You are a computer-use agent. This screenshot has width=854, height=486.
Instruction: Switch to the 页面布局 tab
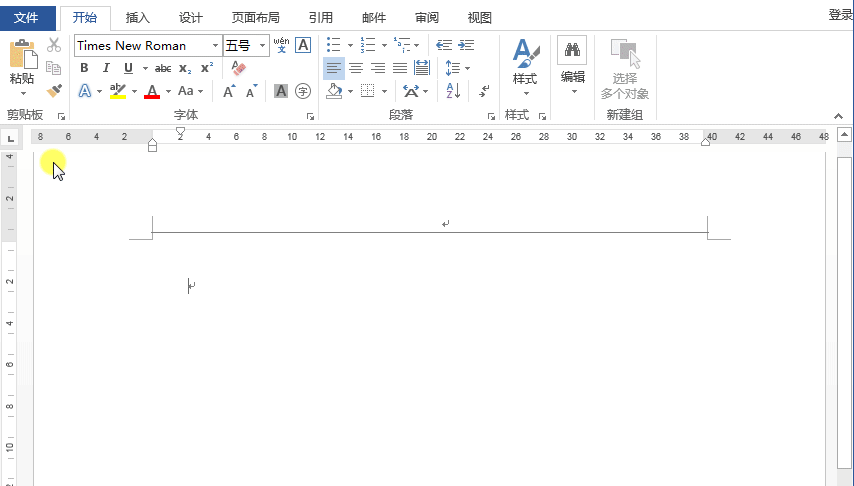point(255,18)
